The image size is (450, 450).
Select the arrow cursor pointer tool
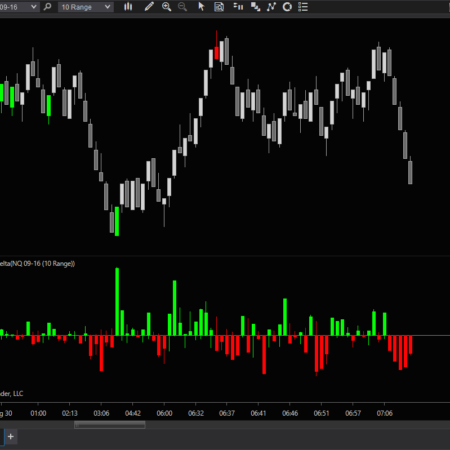click(x=201, y=7)
